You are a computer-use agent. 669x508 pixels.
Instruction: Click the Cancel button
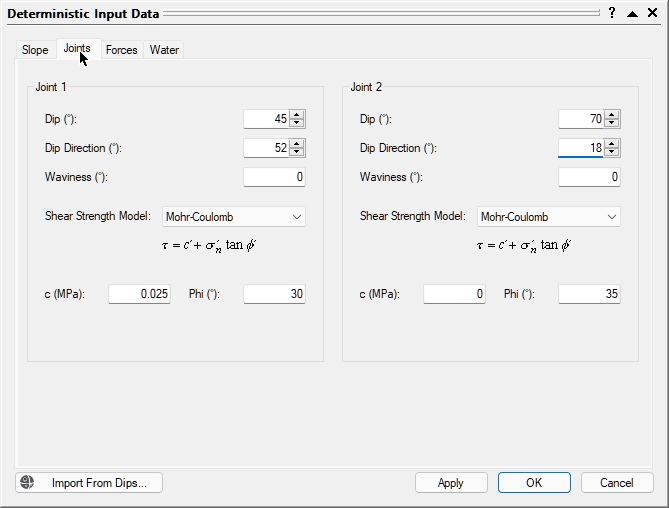click(x=617, y=482)
